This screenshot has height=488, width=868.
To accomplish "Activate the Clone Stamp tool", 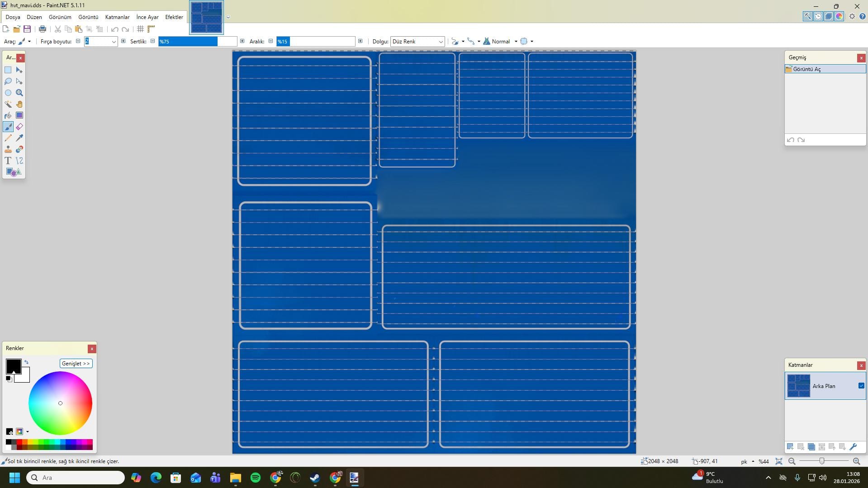I will (8, 149).
